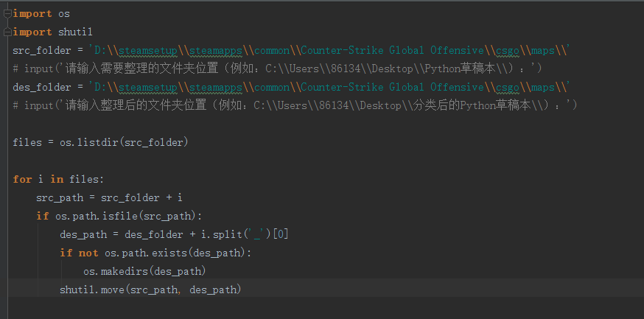
Task: Click the fold marker beside import shutil
Action: pos(7,32)
